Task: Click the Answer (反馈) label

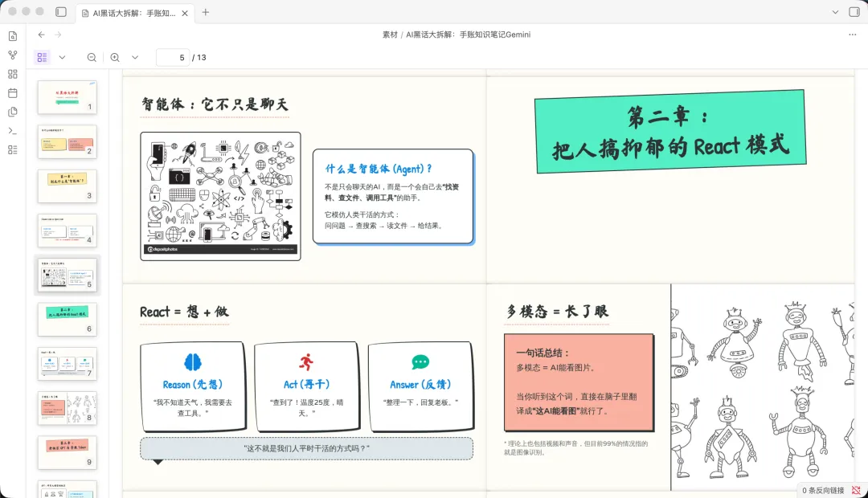Action: coord(420,385)
